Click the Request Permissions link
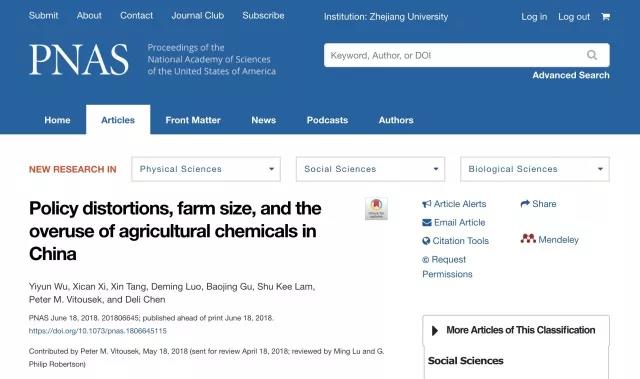Screen dimensions: 640x379 [447, 267]
